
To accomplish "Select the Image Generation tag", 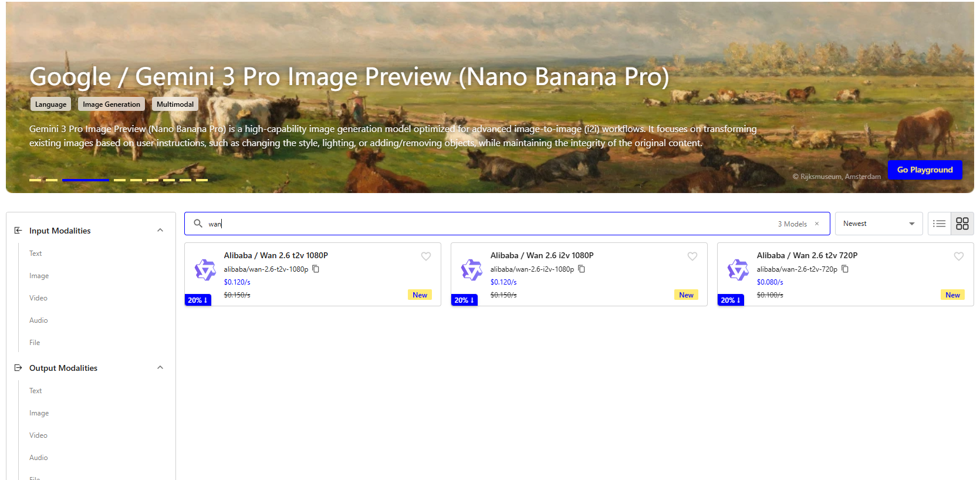I will pos(111,104).
